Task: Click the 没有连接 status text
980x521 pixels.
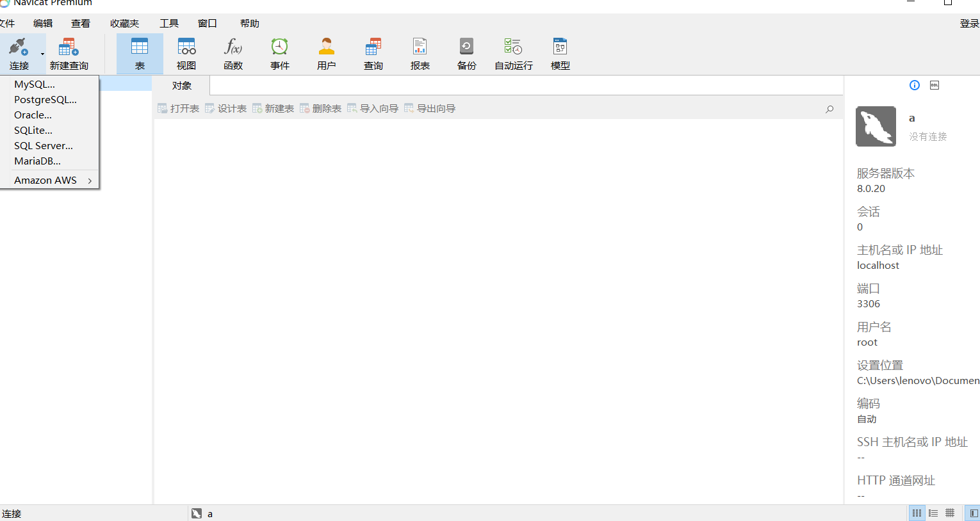Action: [x=928, y=137]
